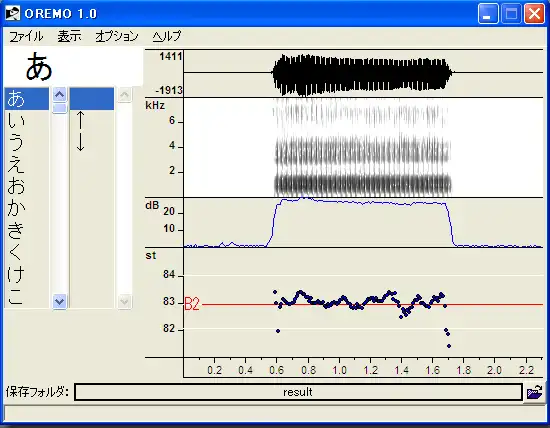Click the second list's down scroll arrow
Screen dimensions: 550x428
pyautogui.click(x=125, y=301)
